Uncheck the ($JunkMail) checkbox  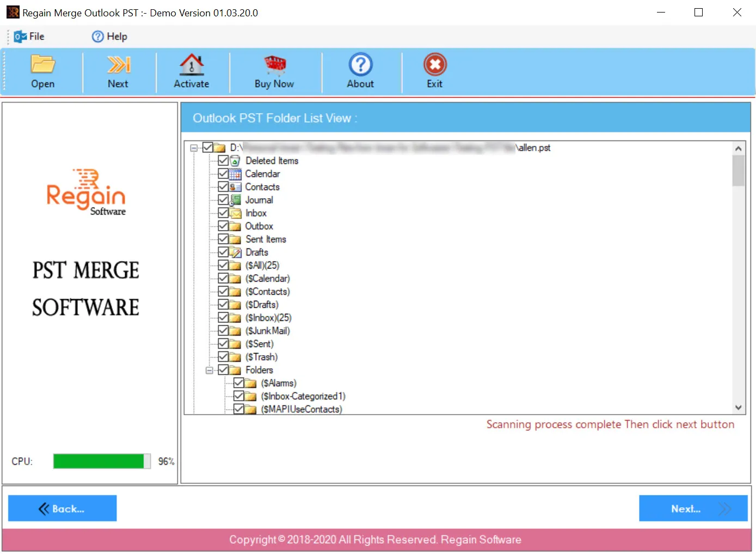tap(223, 331)
